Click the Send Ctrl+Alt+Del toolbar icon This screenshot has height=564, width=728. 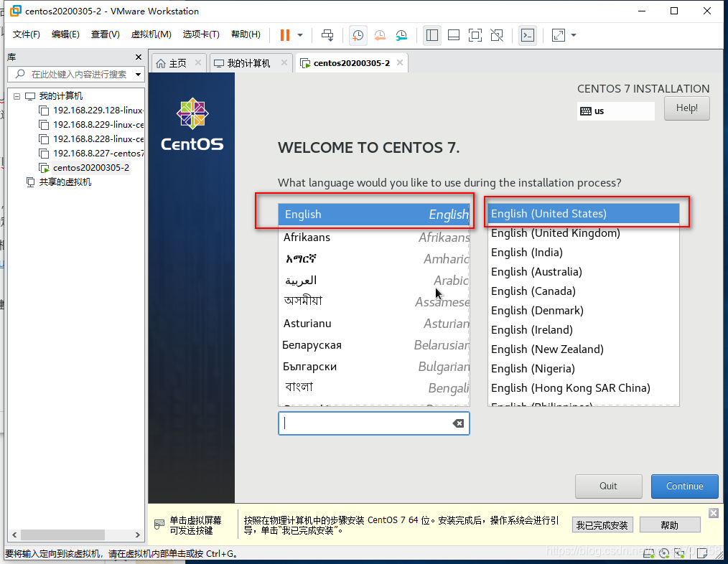click(x=327, y=35)
